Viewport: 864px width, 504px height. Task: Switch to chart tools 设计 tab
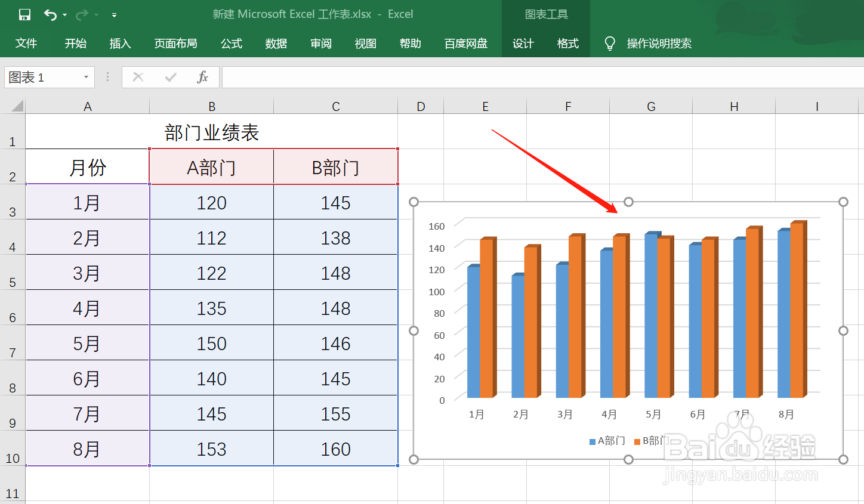pos(523,44)
